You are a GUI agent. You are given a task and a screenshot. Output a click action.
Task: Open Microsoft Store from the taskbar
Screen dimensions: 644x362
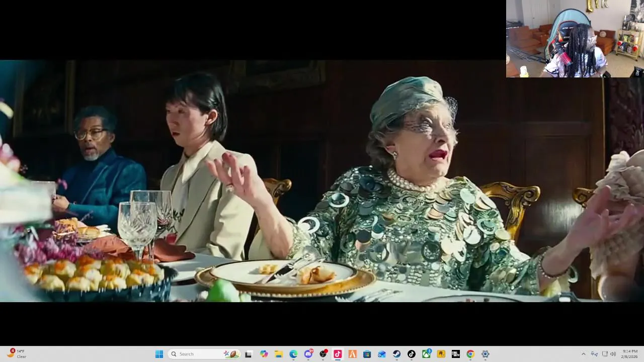pyautogui.click(x=367, y=354)
